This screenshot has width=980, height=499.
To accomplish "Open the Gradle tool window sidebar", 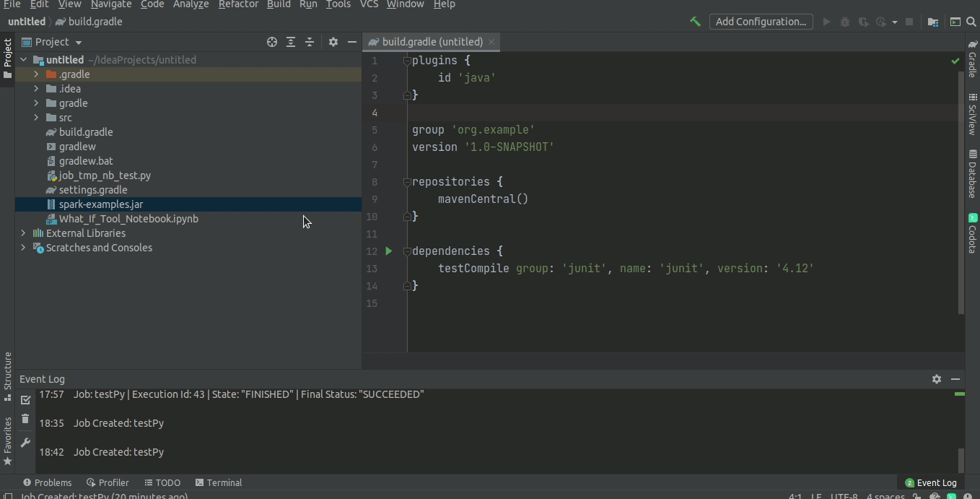I will coord(972,59).
